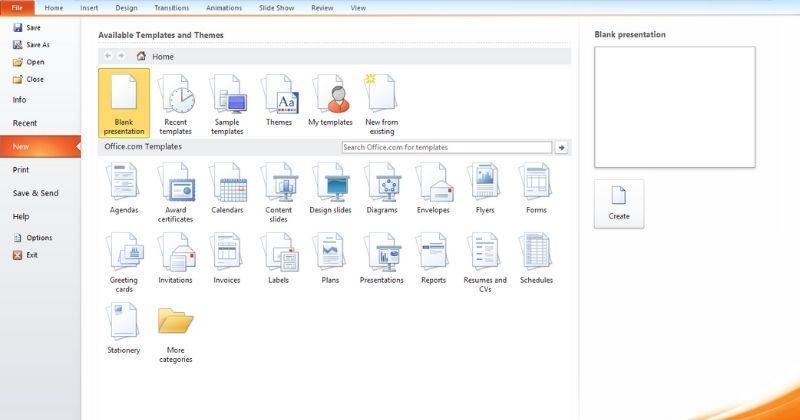Screen dimensions: 800x420
Task: Open PowerPoint Options
Action: click(33, 238)
